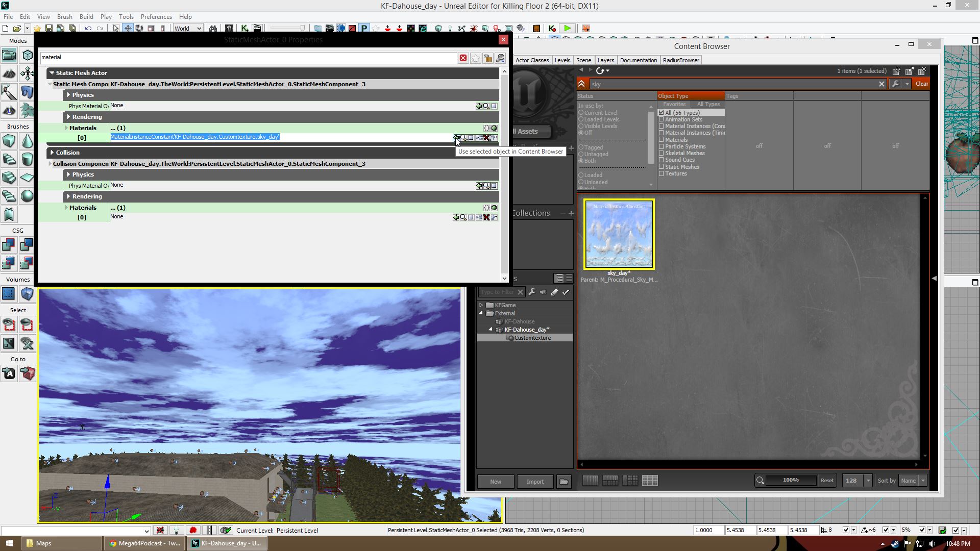
Task: Click the save icon in top toolbar
Action: pyautogui.click(x=49, y=29)
